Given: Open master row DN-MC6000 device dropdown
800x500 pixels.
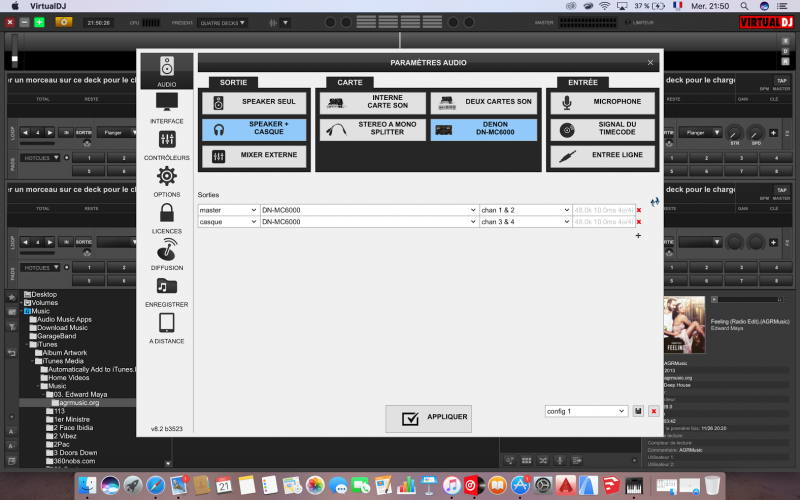Looking at the screenshot, I should coord(369,210).
